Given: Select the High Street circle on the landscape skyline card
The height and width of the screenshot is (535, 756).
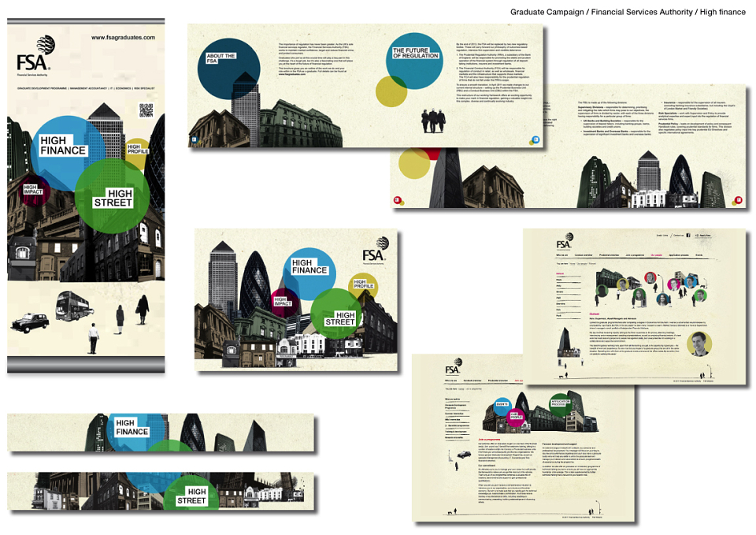Looking at the screenshot, I should point(336,314).
